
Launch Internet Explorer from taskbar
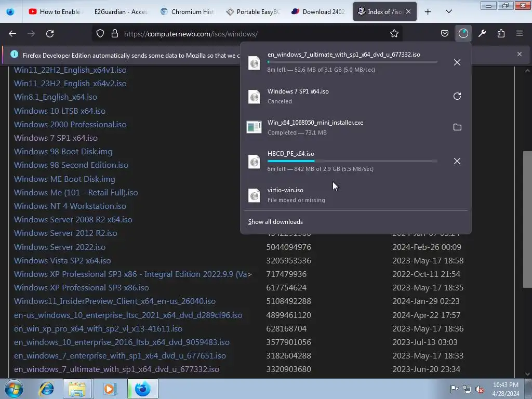(x=46, y=389)
